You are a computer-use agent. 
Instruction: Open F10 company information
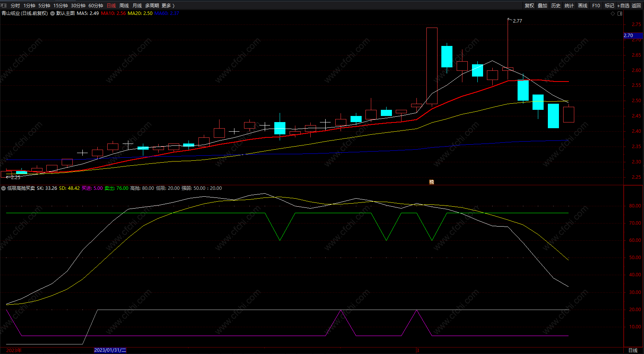[596, 5]
